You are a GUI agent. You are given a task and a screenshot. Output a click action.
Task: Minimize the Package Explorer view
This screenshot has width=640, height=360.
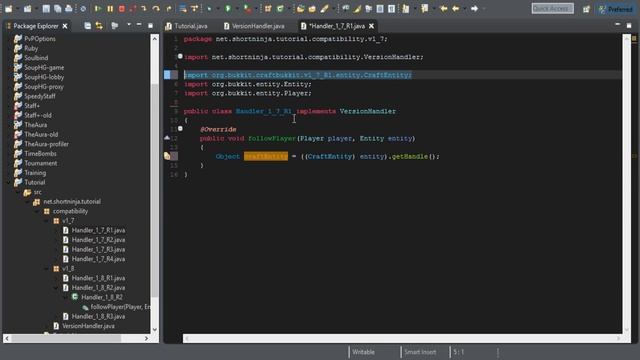[139, 25]
